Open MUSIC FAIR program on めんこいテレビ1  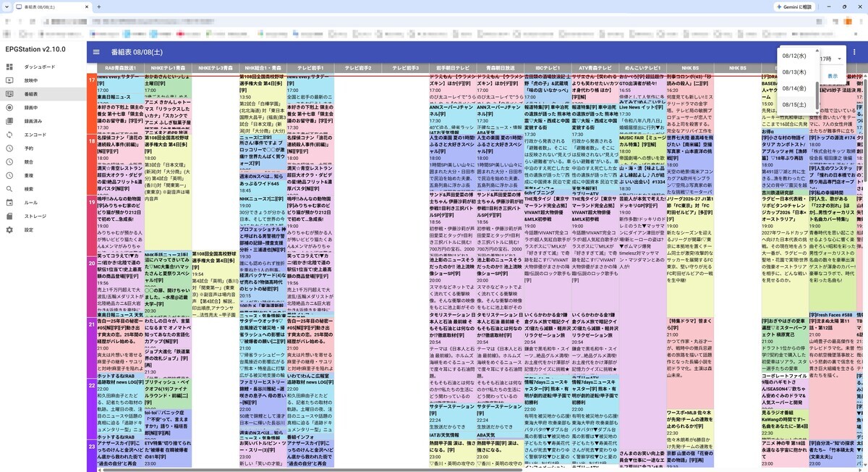[x=642, y=148]
